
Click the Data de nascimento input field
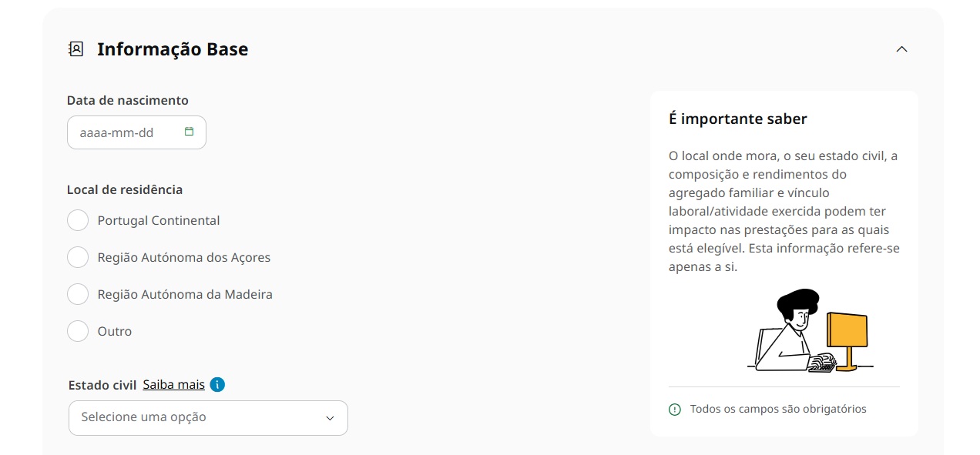point(123,132)
